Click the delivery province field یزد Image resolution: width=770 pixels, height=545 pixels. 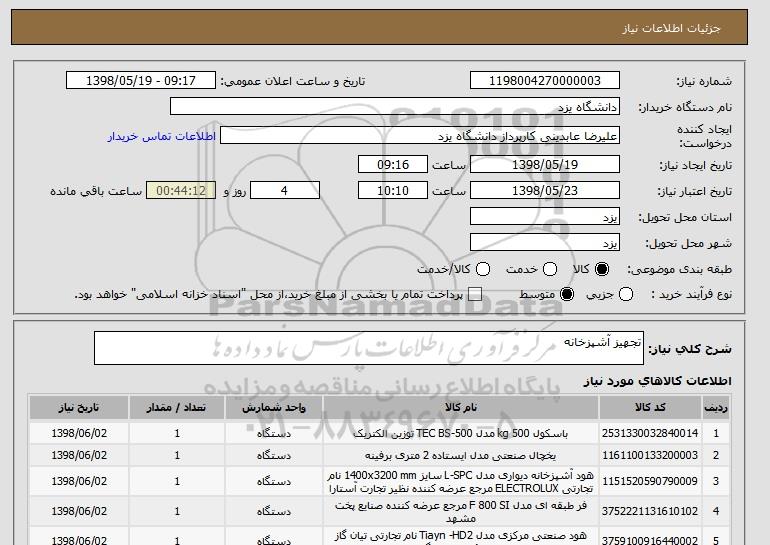[545, 217]
